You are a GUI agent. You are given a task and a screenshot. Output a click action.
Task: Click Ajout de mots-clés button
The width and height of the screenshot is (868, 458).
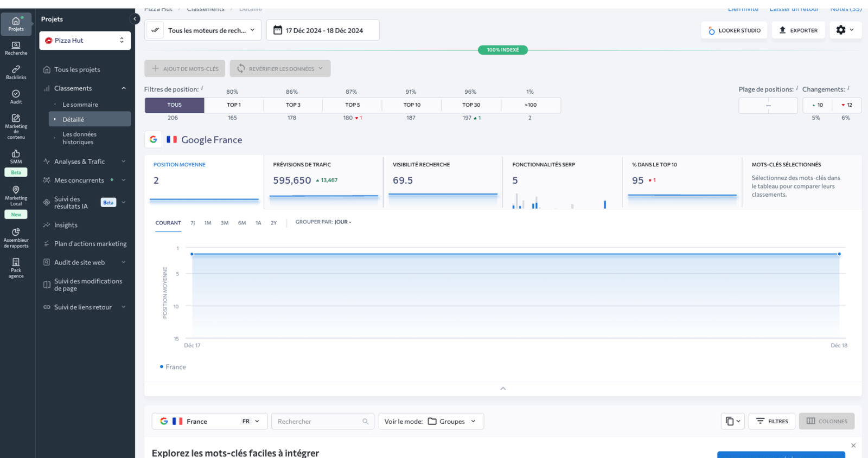pos(185,69)
